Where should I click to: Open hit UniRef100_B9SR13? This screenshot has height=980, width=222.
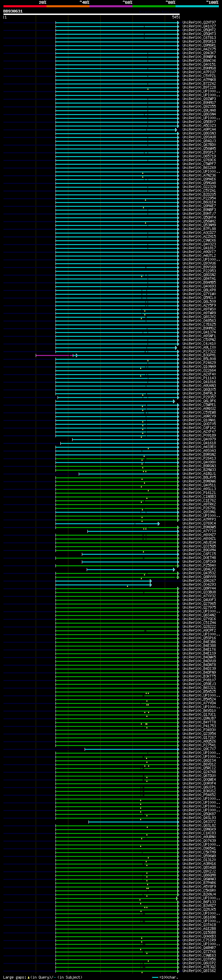[x=199, y=41]
